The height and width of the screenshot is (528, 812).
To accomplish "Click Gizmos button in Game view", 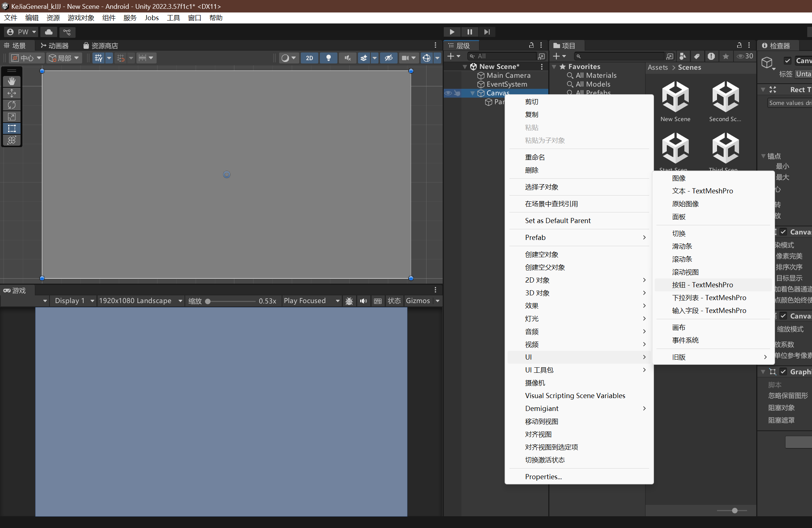I will 418,301.
